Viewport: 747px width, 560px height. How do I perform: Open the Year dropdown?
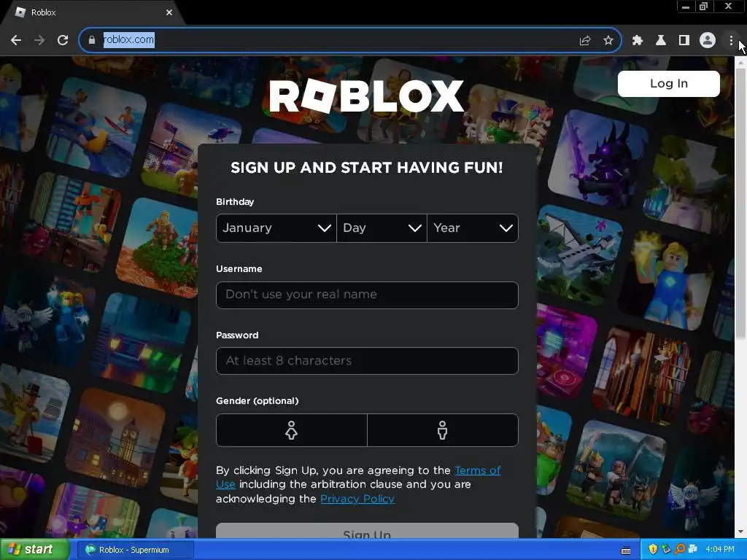pos(473,228)
